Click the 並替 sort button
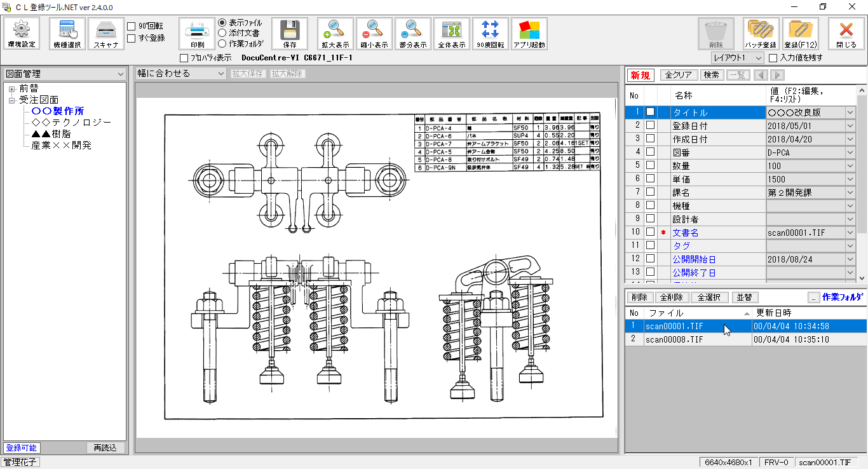The image size is (868, 469). click(x=745, y=297)
